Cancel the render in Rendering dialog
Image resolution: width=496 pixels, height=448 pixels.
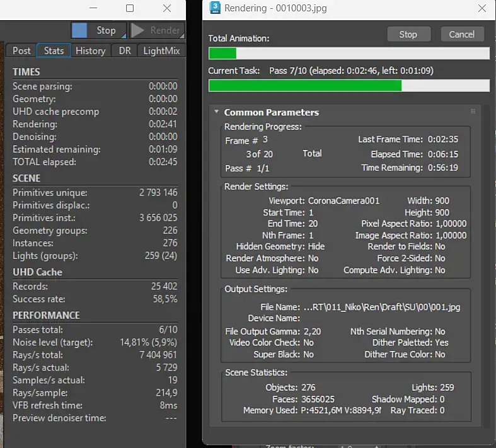point(462,34)
